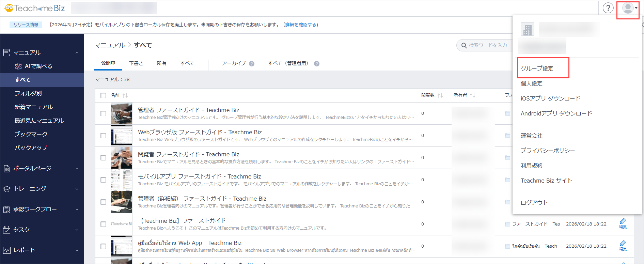Sort by 閲覧数 column arrows
Viewport: 644px width, 264px height.
(x=440, y=95)
